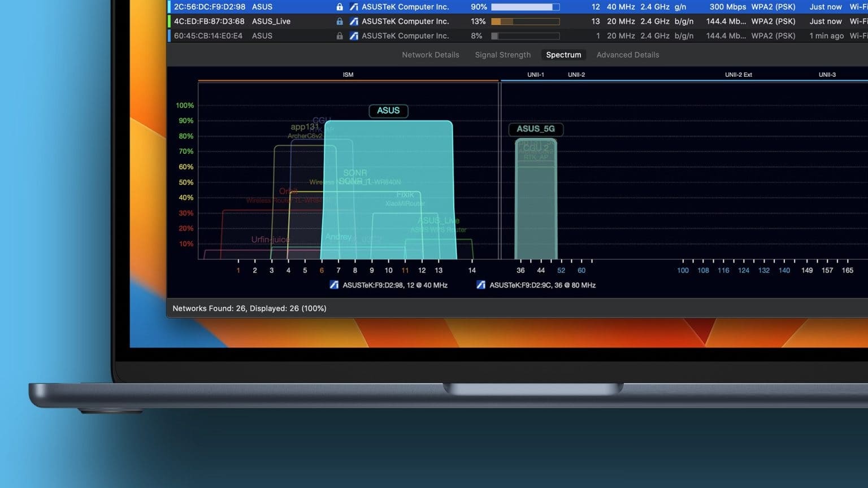This screenshot has height=488, width=868.
Task: Click channel 14 on the spectrum axis
Action: click(x=472, y=271)
